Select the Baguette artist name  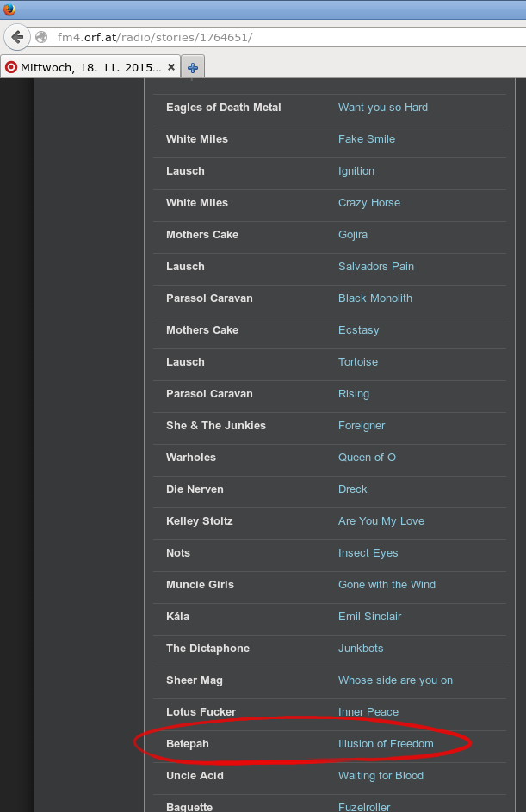click(x=189, y=807)
